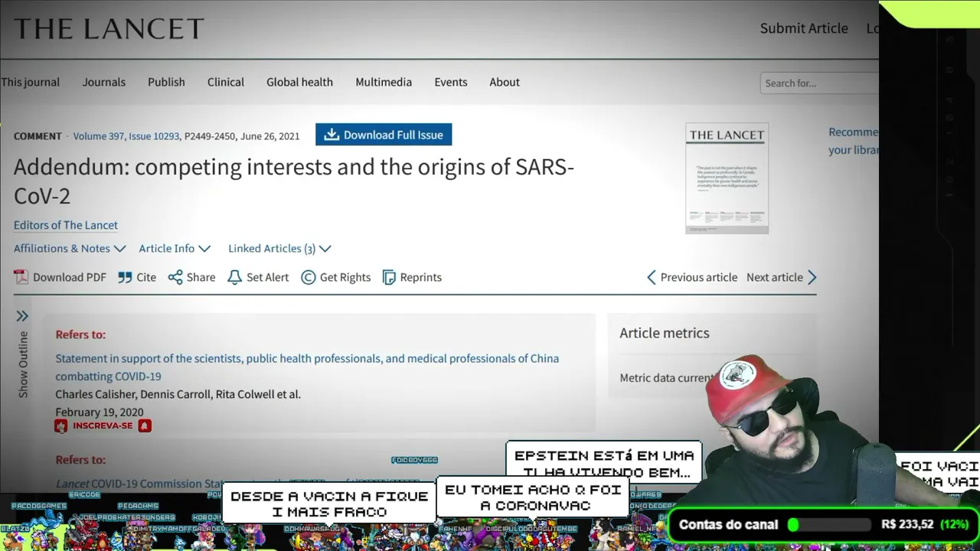The image size is (980, 551).
Task: Open the Publish menu
Action: [x=166, y=82]
